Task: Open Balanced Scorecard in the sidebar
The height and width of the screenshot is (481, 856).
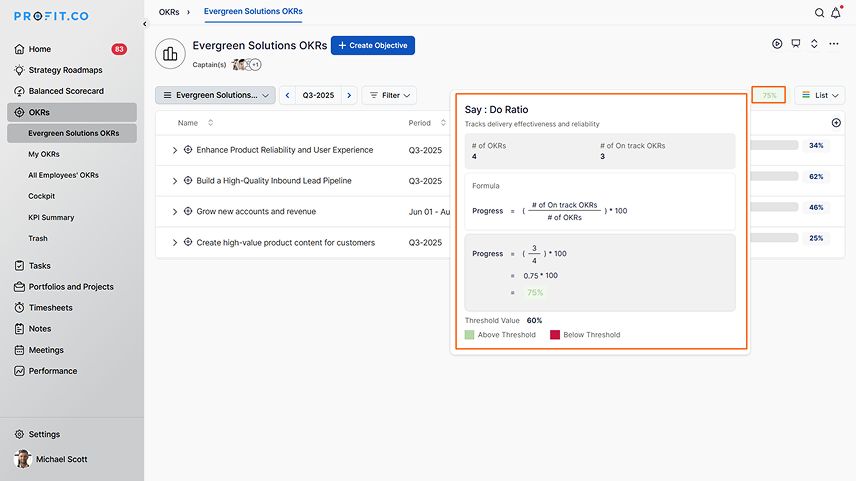Action: click(x=72, y=91)
